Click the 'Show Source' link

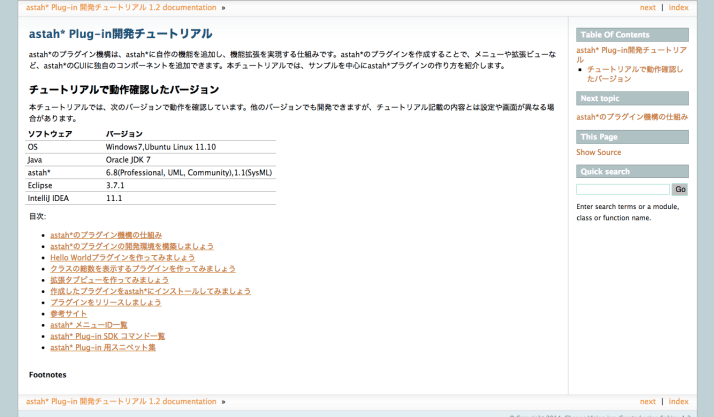click(598, 153)
